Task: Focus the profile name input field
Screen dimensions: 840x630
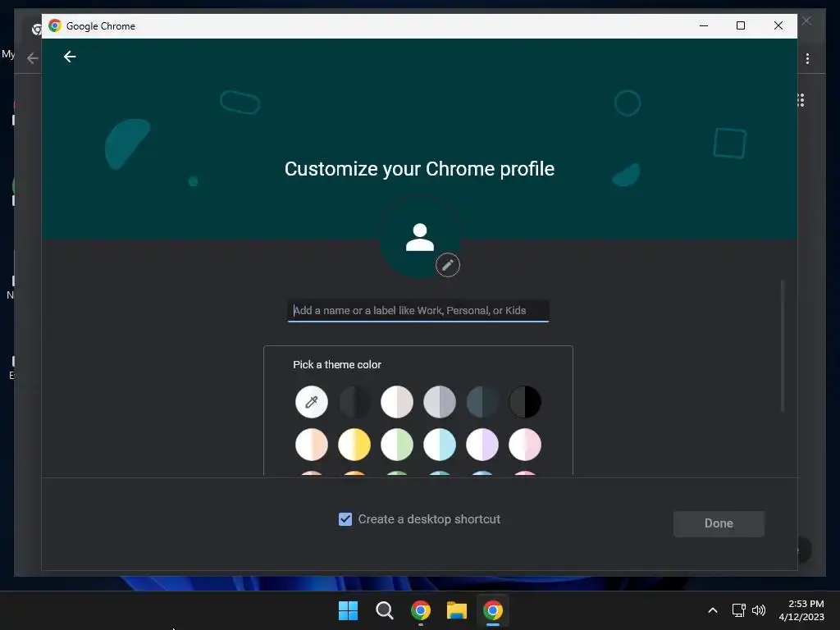Action: pyautogui.click(x=418, y=311)
